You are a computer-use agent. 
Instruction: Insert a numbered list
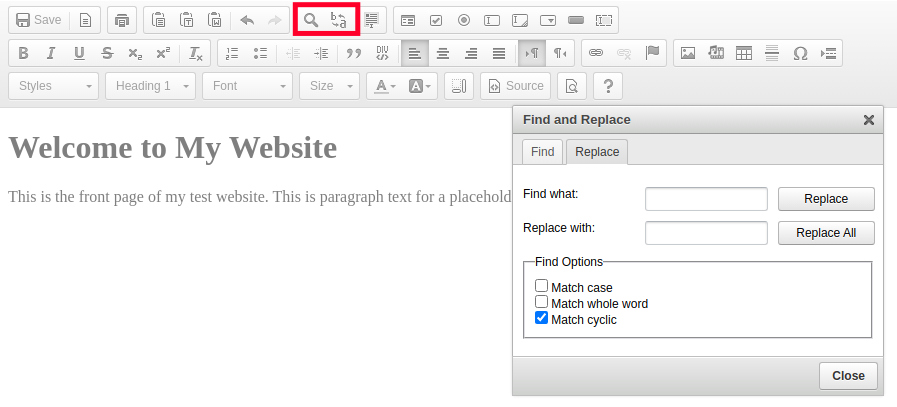(232, 53)
